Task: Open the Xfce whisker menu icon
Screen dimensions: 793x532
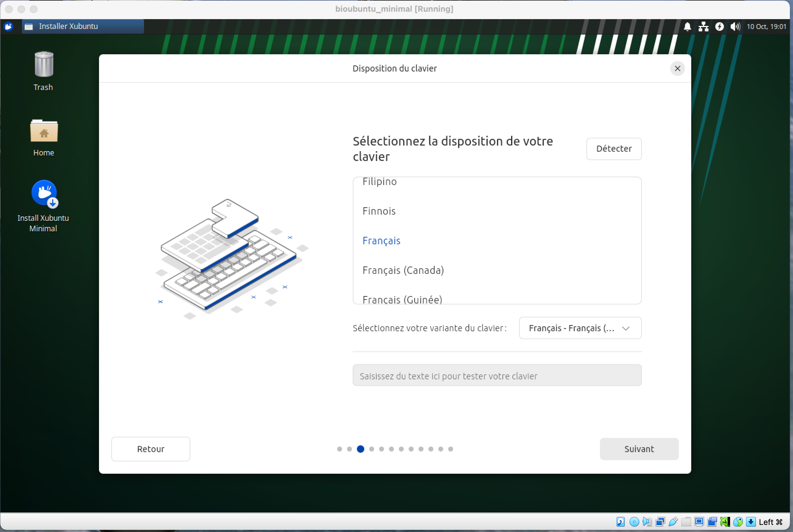Action: (x=9, y=27)
